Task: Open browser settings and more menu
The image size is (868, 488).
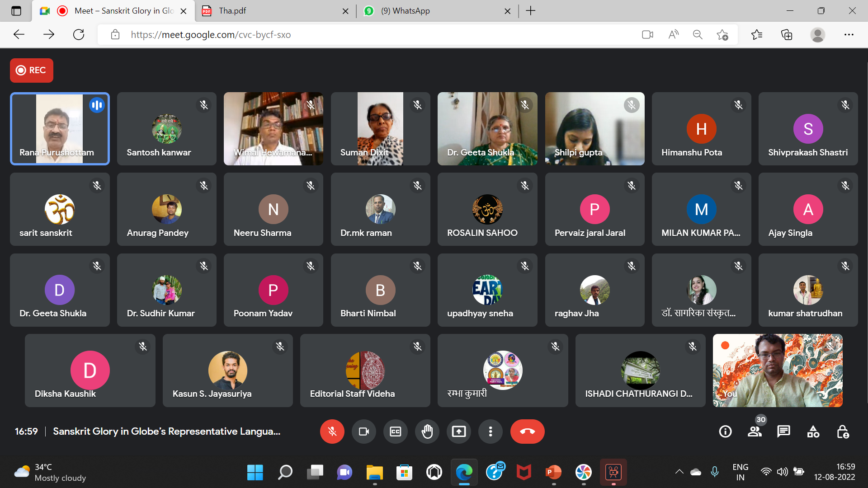Action: point(849,35)
